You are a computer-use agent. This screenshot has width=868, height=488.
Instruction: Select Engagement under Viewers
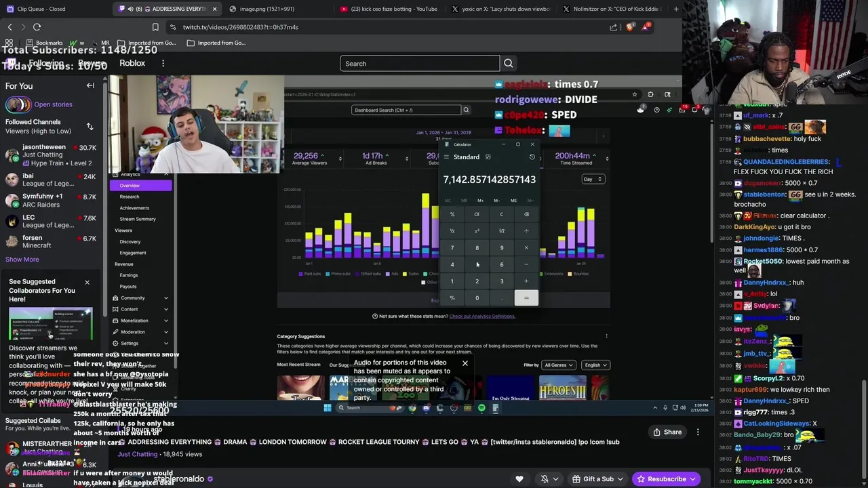133,253
